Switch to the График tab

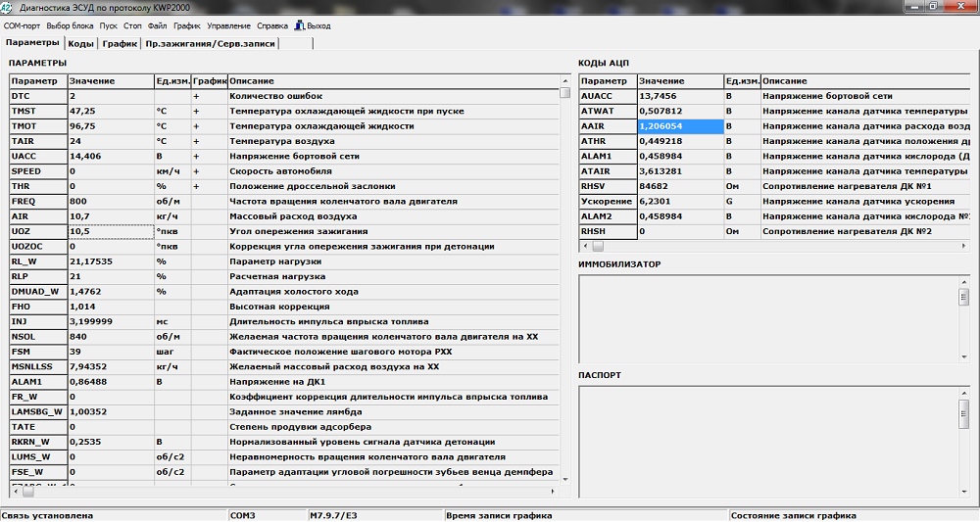click(x=120, y=43)
